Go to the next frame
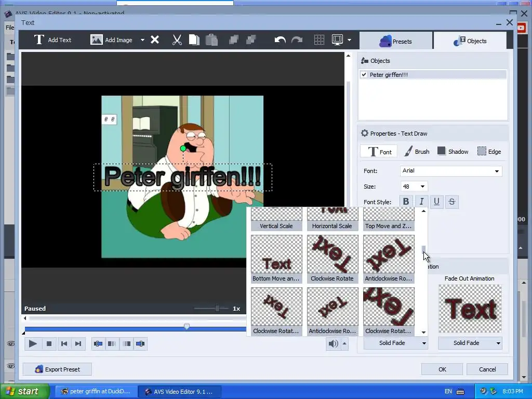Screen dimensions: 532x399 tap(78, 344)
